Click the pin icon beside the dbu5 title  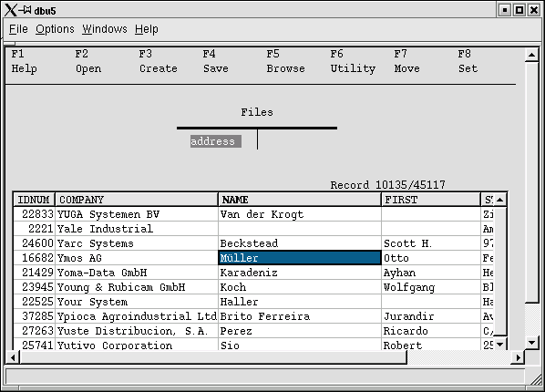pos(25,10)
